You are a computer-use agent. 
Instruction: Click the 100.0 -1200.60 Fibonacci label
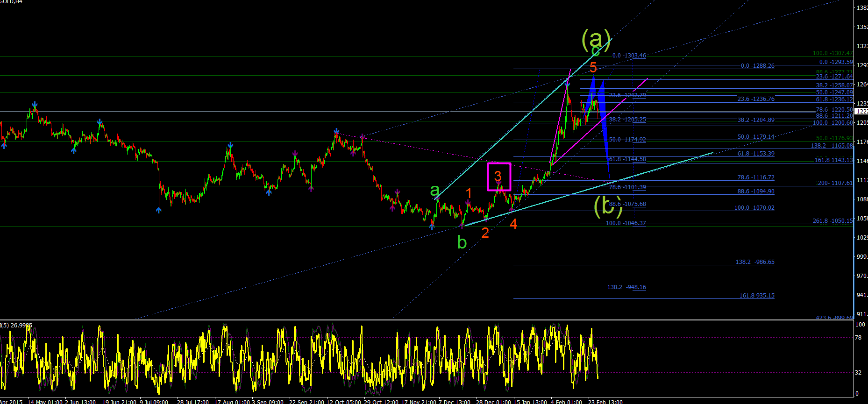(x=833, y=123)
